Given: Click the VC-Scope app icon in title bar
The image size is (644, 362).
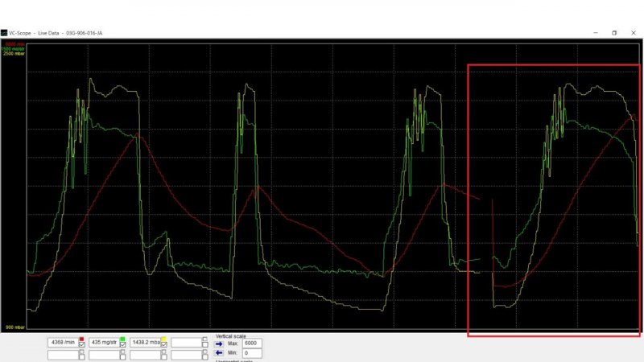Looking at the screenshot, I should click(4, 33).
